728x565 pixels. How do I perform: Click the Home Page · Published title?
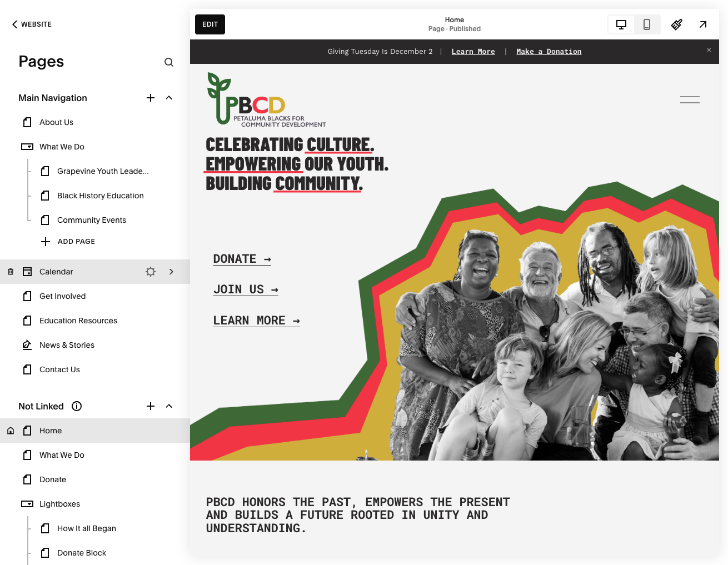455,24
